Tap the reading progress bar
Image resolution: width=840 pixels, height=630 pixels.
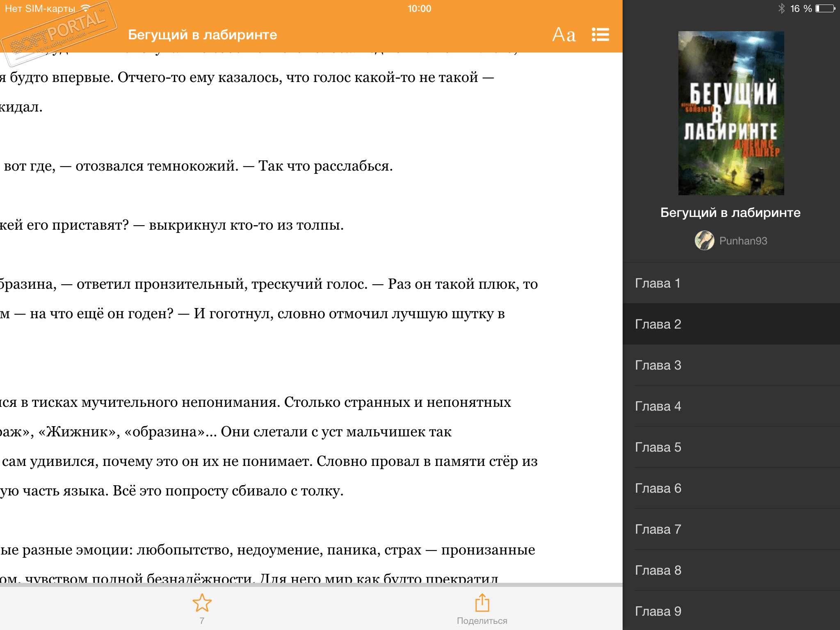pos(311,584)
